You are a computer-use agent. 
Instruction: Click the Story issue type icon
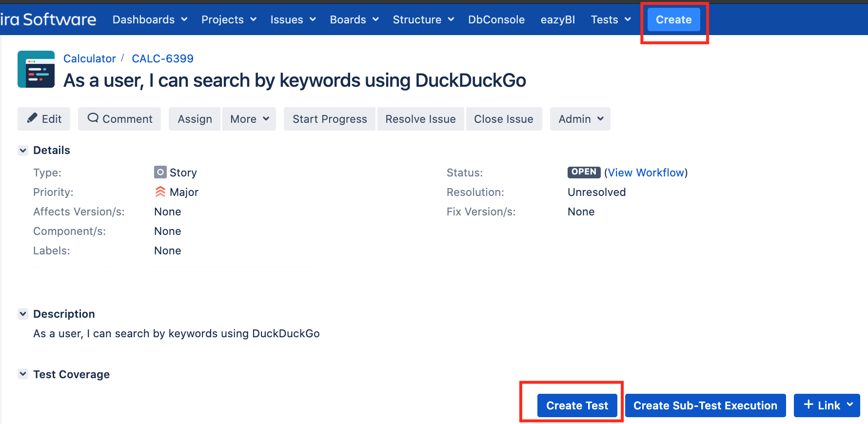click(160, 172)
